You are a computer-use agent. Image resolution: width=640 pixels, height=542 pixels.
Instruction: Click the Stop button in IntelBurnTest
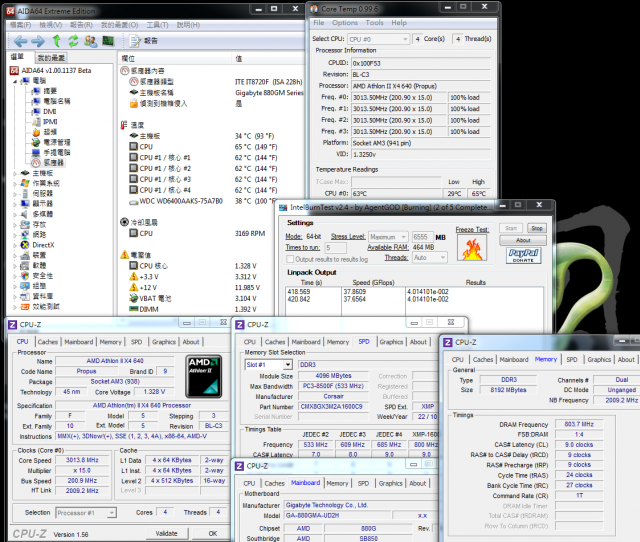pyautogui.click(x=537, y=228)
